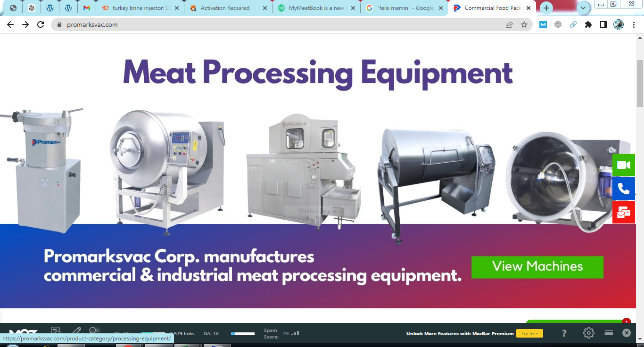Viewport: 644px width, 347px height.
Task: Close the Commercial Food Pack tab
Action: pos(528,8)
